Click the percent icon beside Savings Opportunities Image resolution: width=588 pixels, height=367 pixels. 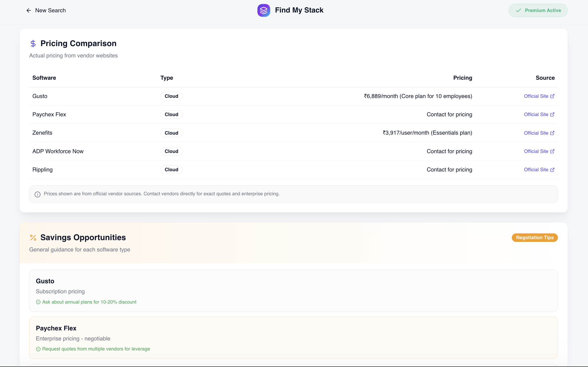point(33,237)
